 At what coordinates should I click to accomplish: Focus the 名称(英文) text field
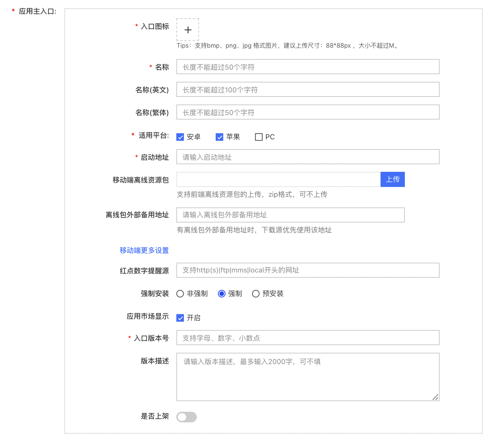tap(308, 90)
